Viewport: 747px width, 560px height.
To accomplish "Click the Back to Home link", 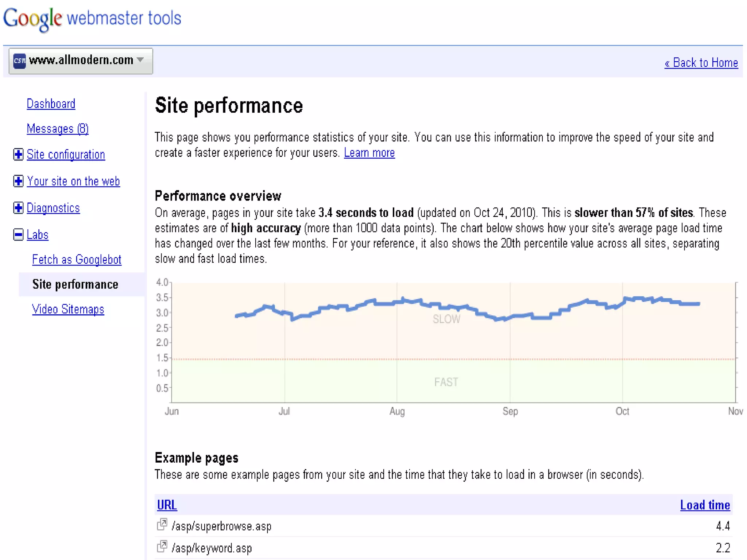I will point(701,63).
